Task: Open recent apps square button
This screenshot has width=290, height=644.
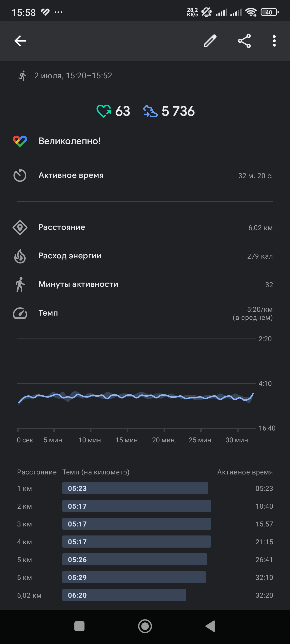Action: pyautogui.click(x=79, y=626)
